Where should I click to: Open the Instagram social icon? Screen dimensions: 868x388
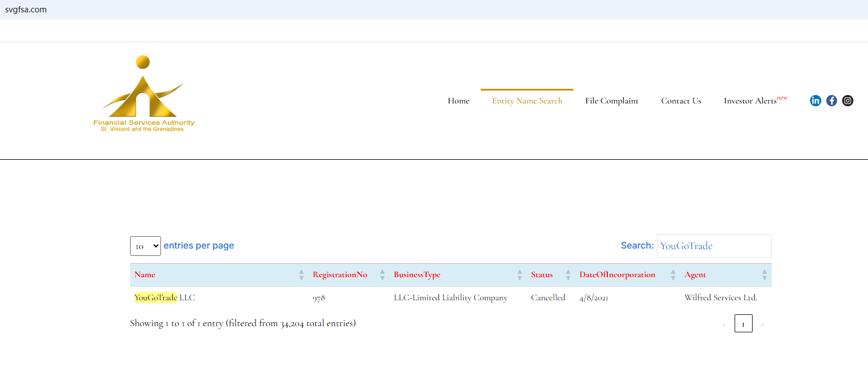(x=848, y=101)
